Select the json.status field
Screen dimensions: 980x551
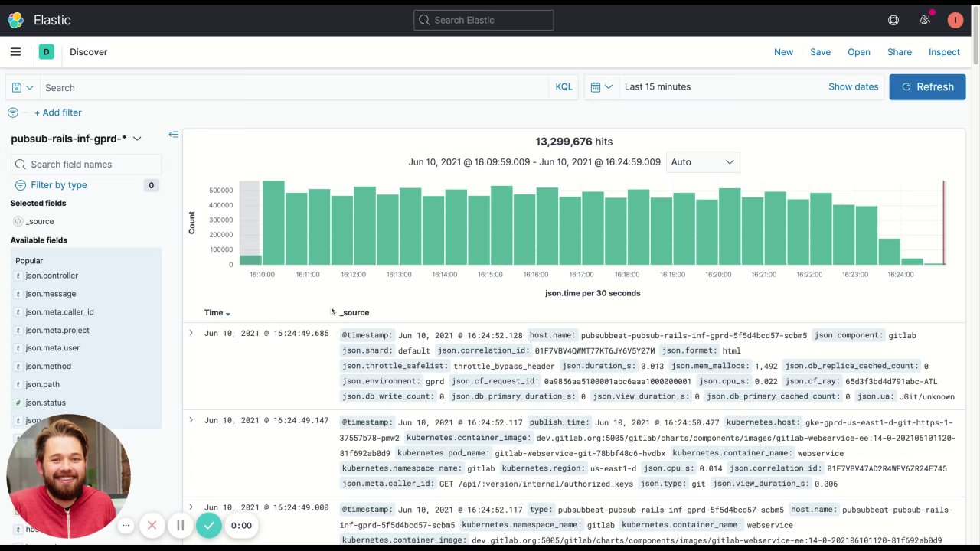tap(45, 403)
